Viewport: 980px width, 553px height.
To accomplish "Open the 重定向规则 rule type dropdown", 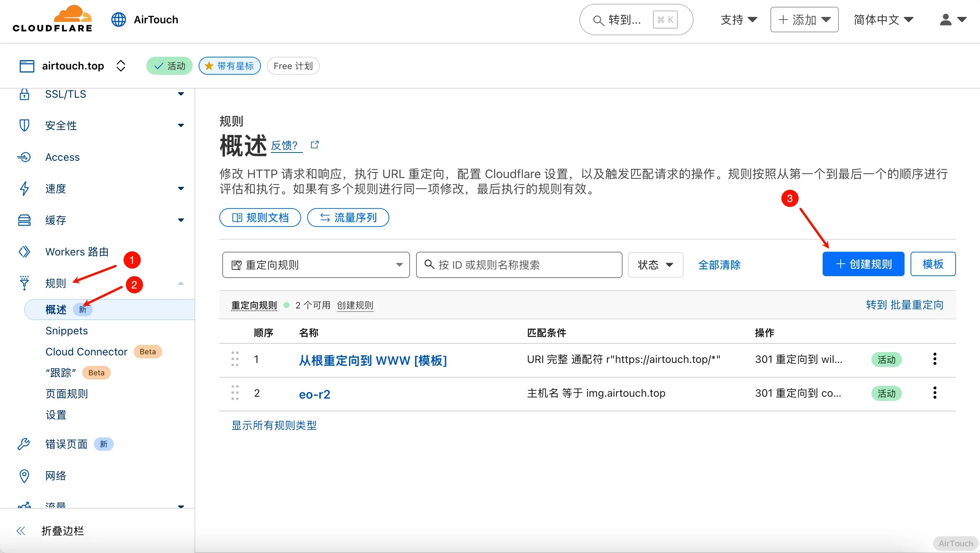I will coord(316,264).
